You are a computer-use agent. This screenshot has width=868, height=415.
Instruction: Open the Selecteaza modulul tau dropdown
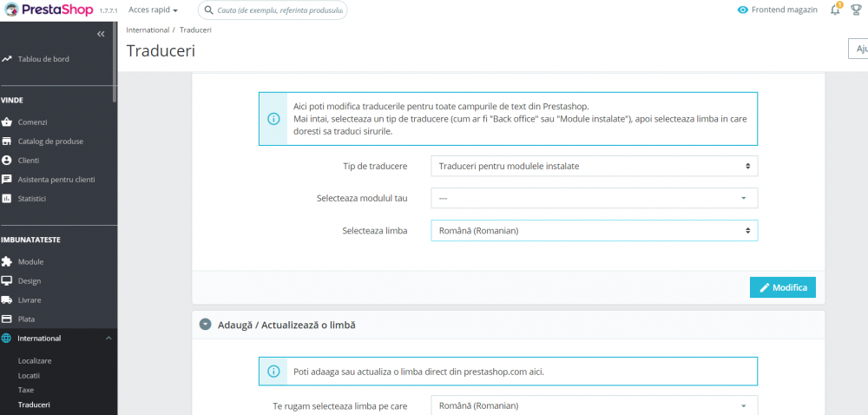coord(594,198)
